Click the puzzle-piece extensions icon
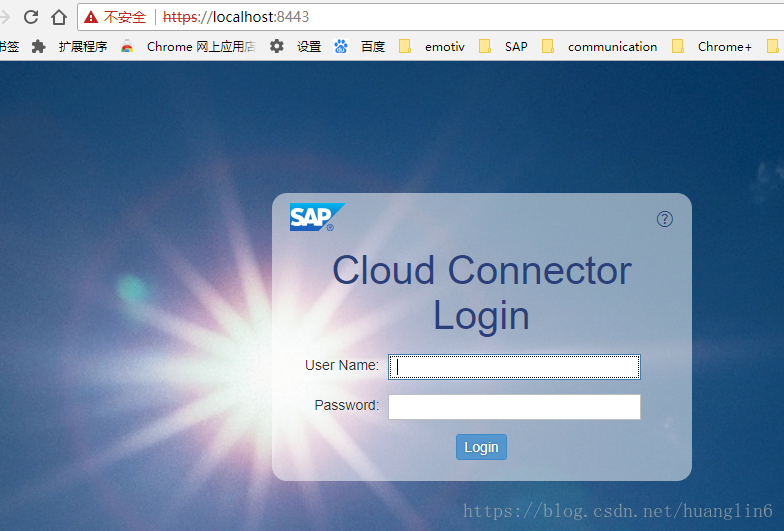The width and height of the screenshot is (784, 531). 38,47
